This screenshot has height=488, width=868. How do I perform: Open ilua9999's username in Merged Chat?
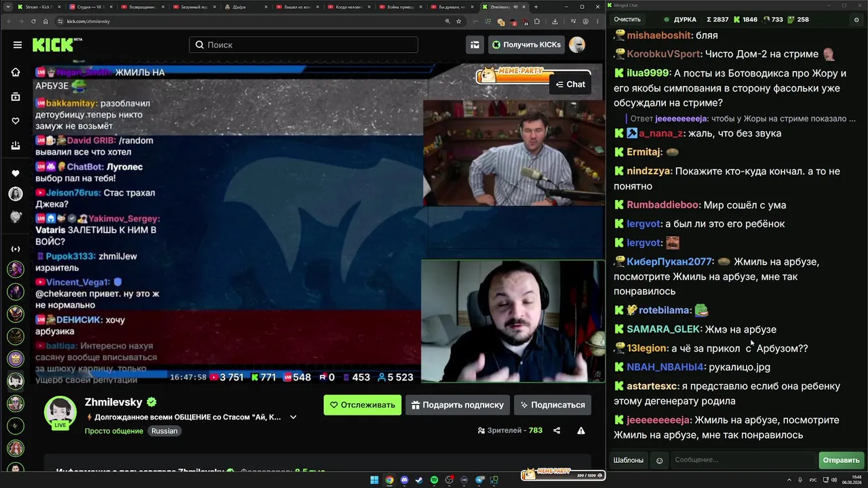(x=648, y=73)
